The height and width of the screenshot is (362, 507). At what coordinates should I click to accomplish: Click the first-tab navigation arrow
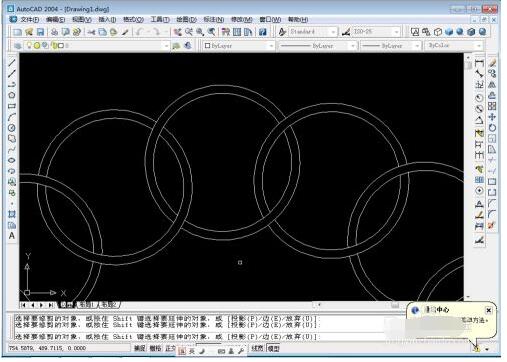(x=23, y=305)
